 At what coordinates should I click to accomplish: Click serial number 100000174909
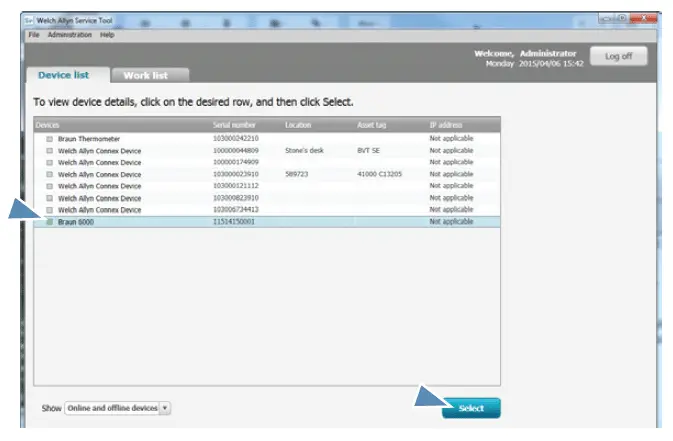236,162
